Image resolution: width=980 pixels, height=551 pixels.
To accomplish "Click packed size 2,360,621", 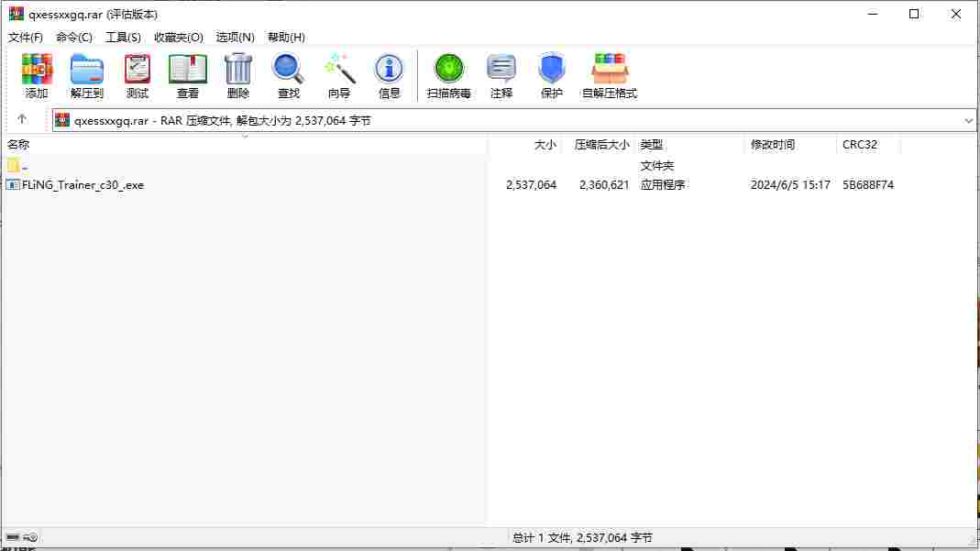I will pos(604,185).
